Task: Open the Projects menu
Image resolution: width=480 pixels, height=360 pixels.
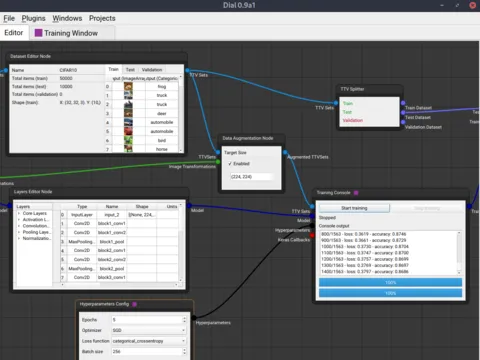Action: pyautogui.click(x=102, y=18)
